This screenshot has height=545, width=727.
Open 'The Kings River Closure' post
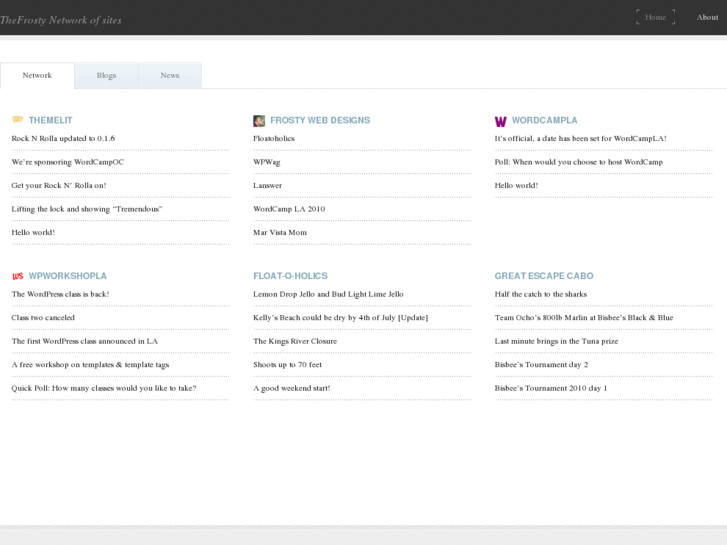pos(295,341)
